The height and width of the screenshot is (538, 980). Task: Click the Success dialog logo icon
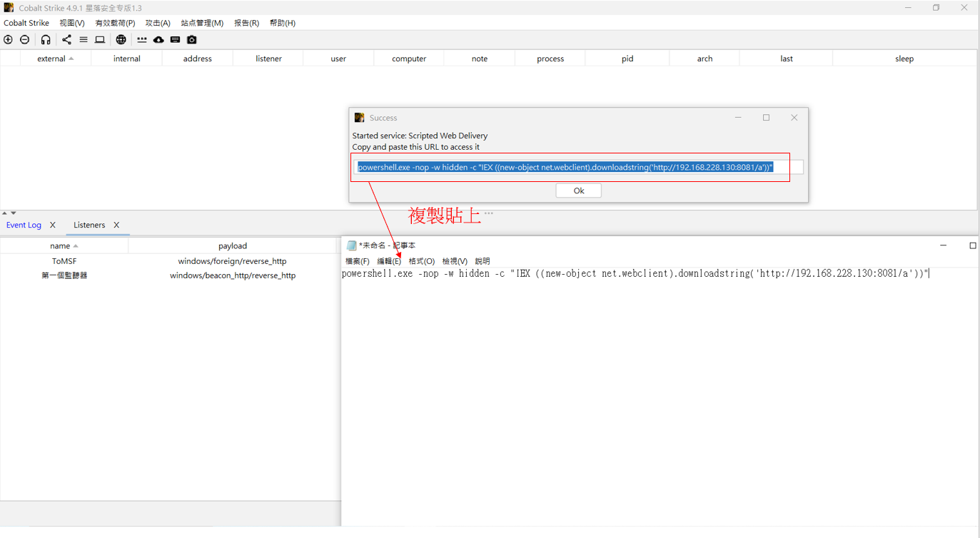(x=359, y=118)
